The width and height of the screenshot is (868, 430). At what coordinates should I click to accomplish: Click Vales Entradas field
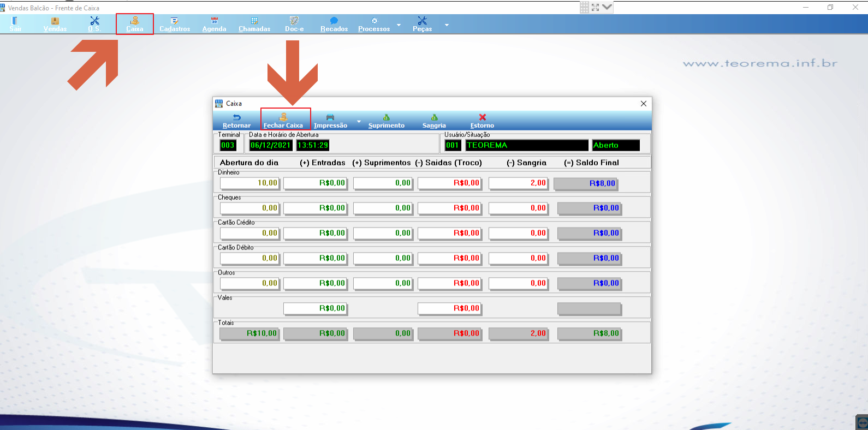(x=315, y=308)
